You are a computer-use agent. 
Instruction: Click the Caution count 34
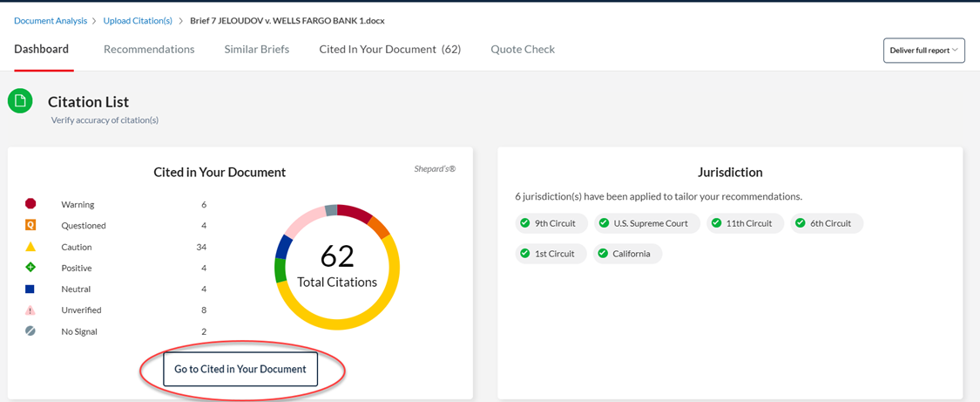[201, 247]
